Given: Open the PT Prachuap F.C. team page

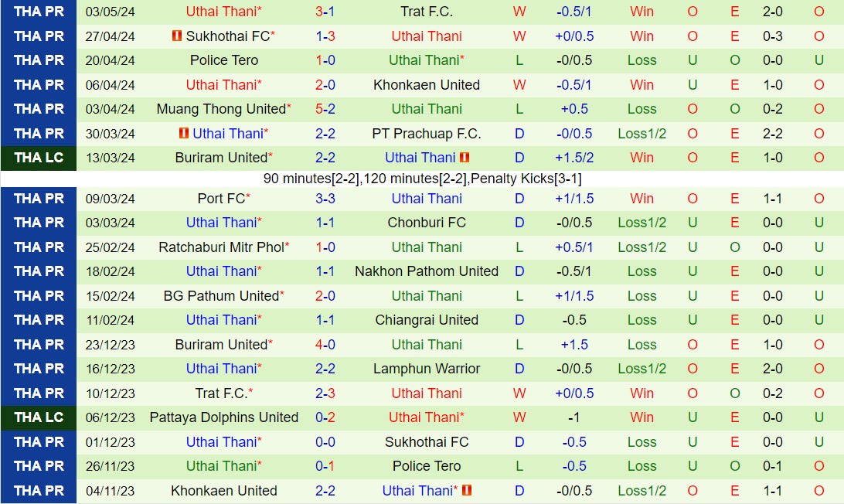Looking at the screenshot, I should tap(427, 134).
